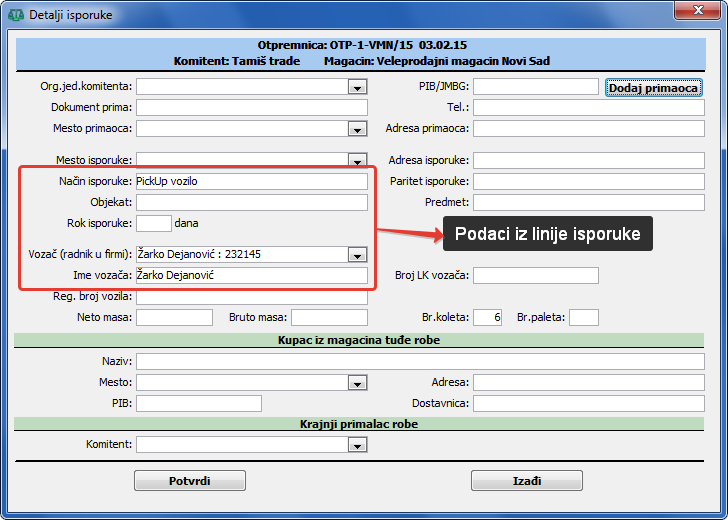Open the Komitent dropdown for Krajnji primalac
Viewport: 728px width, 520px height.
click(357, 444)
